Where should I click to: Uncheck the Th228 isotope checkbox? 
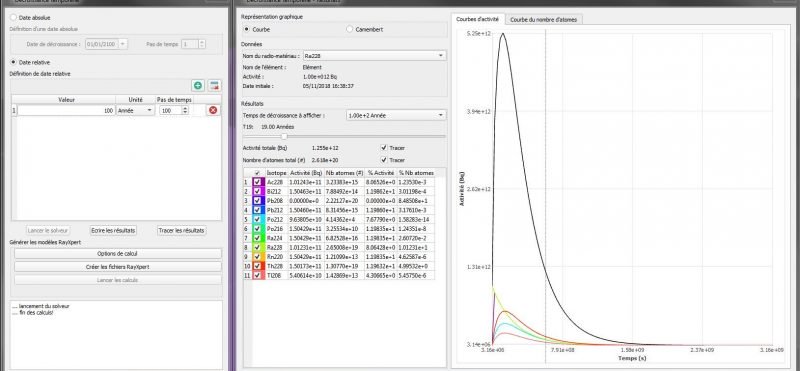point(257,266)
